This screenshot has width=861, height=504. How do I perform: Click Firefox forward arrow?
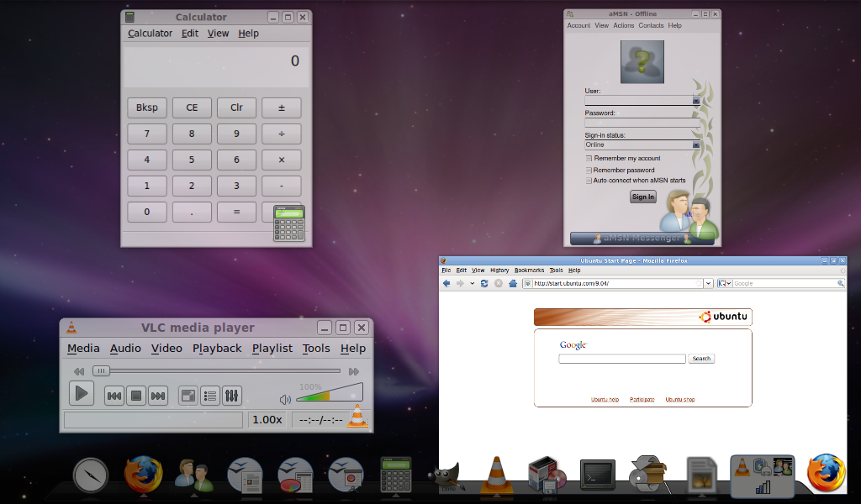pyautogui.click(x=460, y=284)
